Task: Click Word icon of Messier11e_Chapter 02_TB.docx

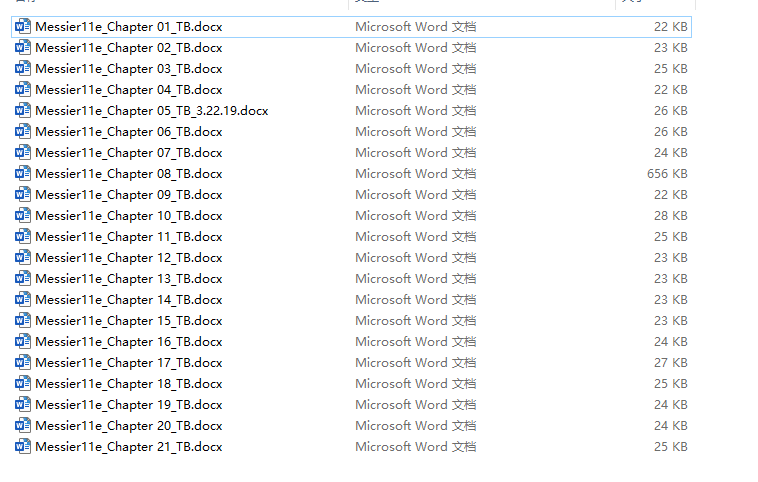Action: click(x=23, y=47)
